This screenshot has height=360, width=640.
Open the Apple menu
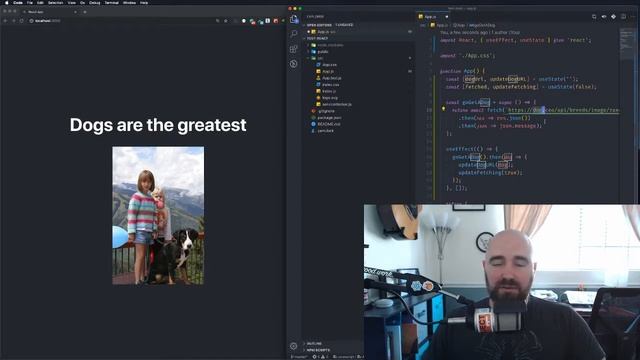coord(7,2)
